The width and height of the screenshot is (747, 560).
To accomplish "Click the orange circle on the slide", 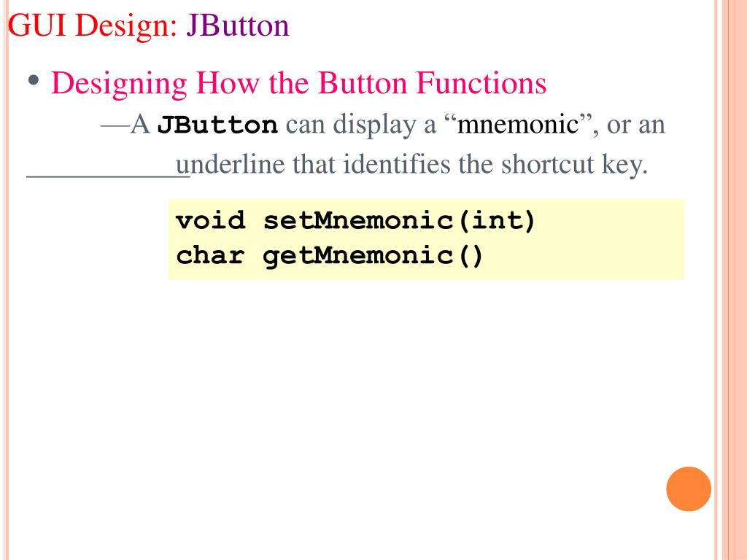I will (x=689, y=489).
